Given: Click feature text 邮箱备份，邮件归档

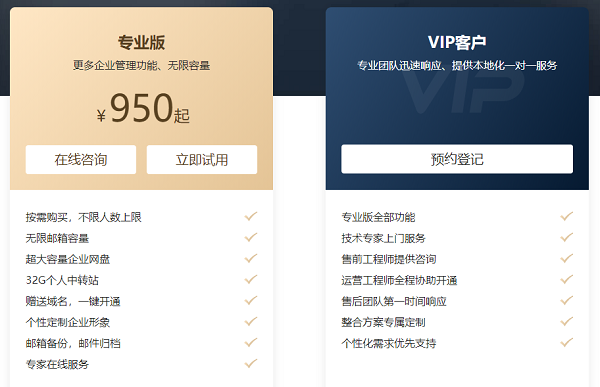Looking at the screenshot, I should click(73, 343).
